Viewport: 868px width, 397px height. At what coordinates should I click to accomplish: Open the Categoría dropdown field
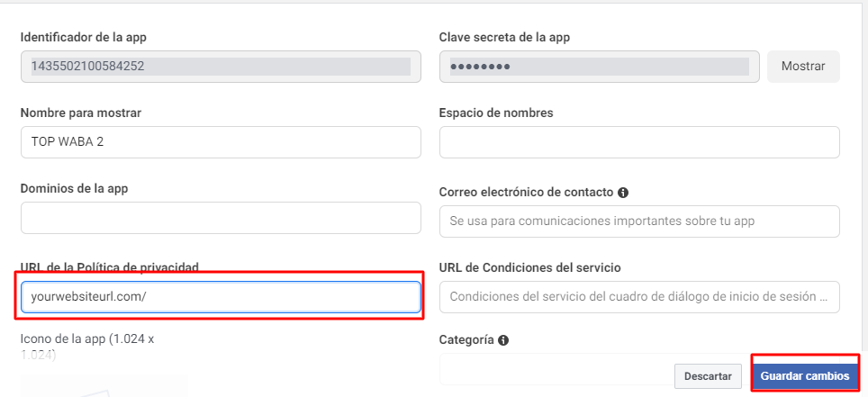coord(555,369)
